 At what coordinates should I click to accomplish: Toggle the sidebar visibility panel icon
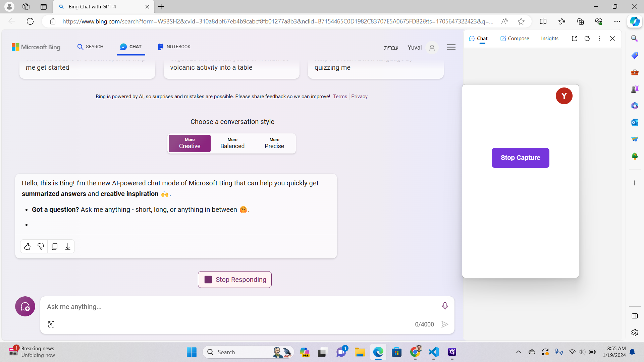(x=635, y=316)
